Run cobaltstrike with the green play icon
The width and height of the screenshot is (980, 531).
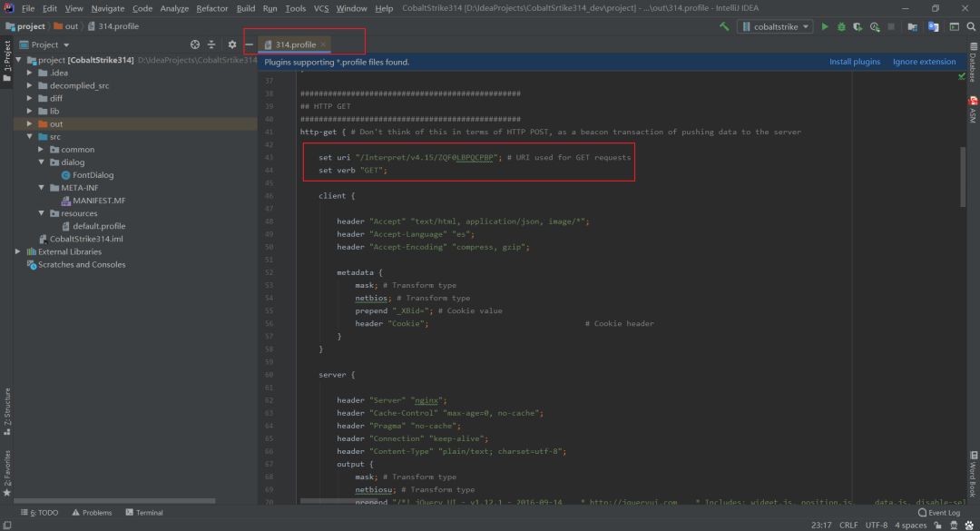(825, 26)
